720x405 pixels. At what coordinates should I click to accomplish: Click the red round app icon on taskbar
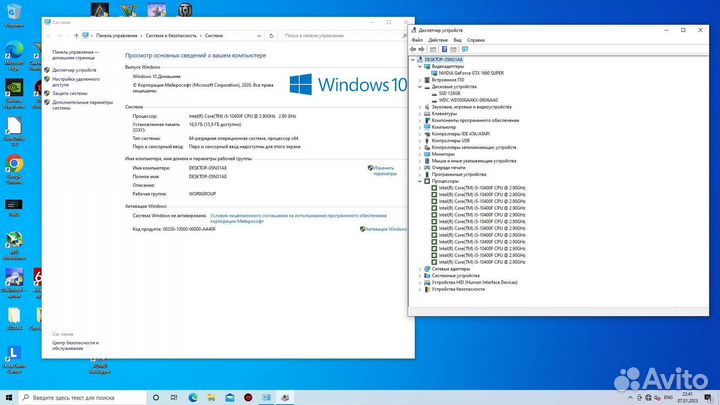pyautogui.click(x=248, y=397)
